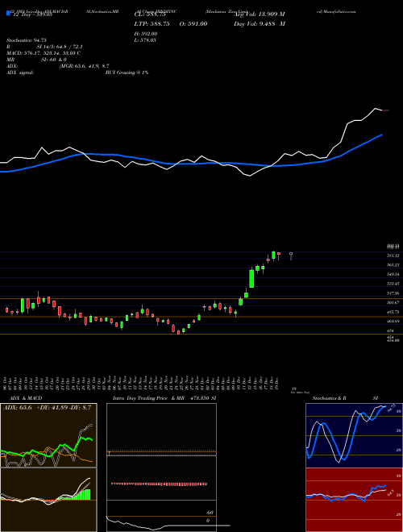
Task: Select the MACD: 576.17, 523.14, 53.03 line
Action: [44, 53]
